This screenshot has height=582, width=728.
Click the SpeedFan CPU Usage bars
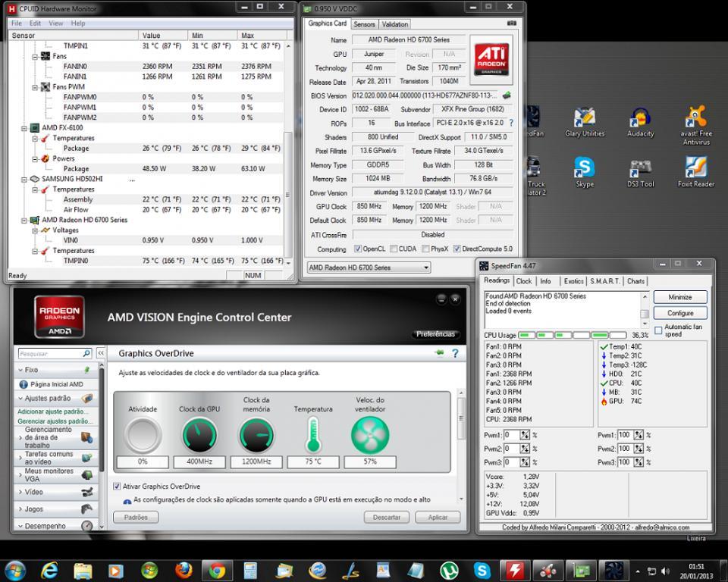click(572, 335)
